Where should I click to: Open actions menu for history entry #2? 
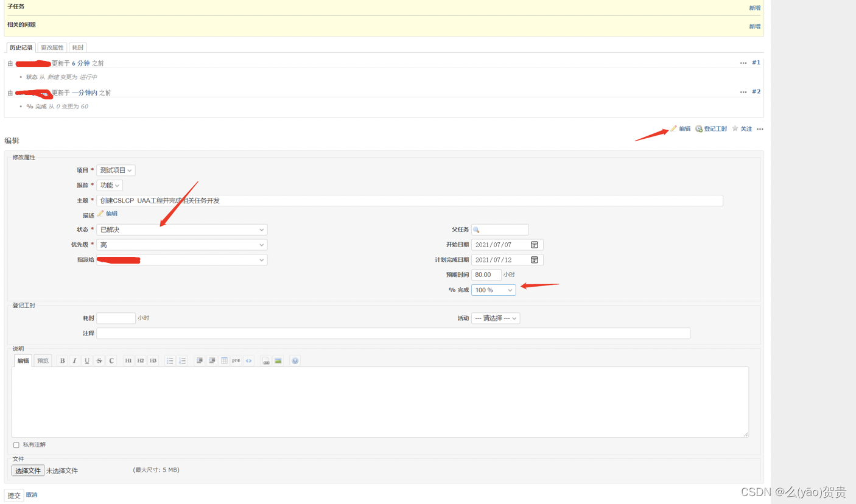click(x=743, y=93)
